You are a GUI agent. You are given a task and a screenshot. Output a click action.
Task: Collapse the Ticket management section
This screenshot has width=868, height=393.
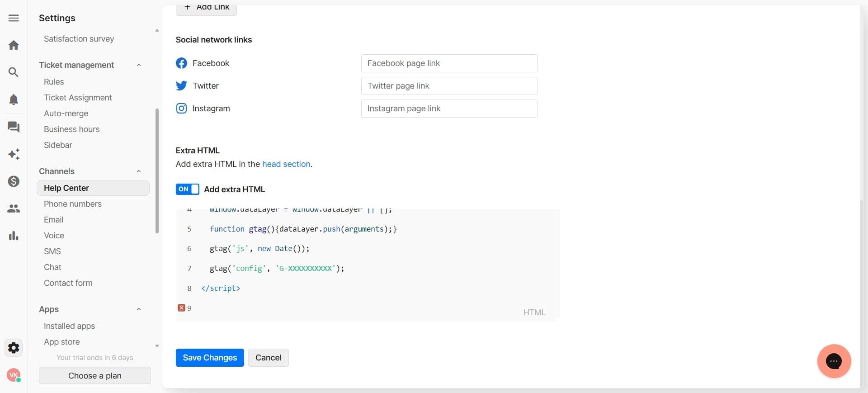pyautogui.click(x=139, y=65)
